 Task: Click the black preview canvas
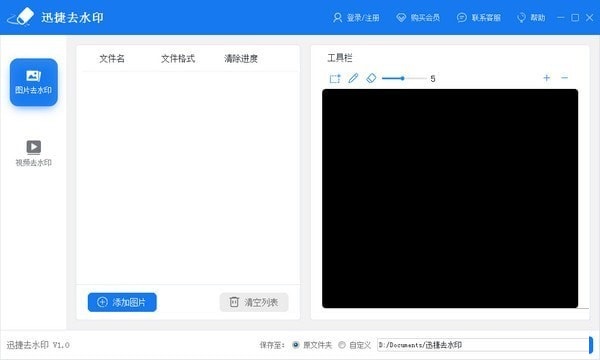point(450,199)
